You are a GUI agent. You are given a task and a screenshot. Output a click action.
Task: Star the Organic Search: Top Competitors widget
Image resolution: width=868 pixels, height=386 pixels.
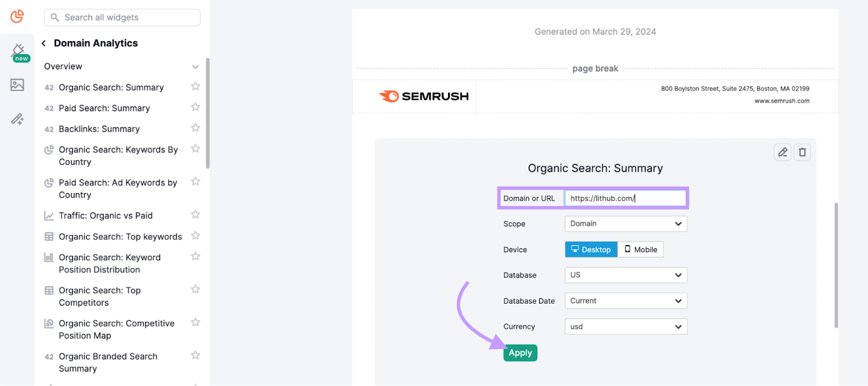(x=195, y=289)
